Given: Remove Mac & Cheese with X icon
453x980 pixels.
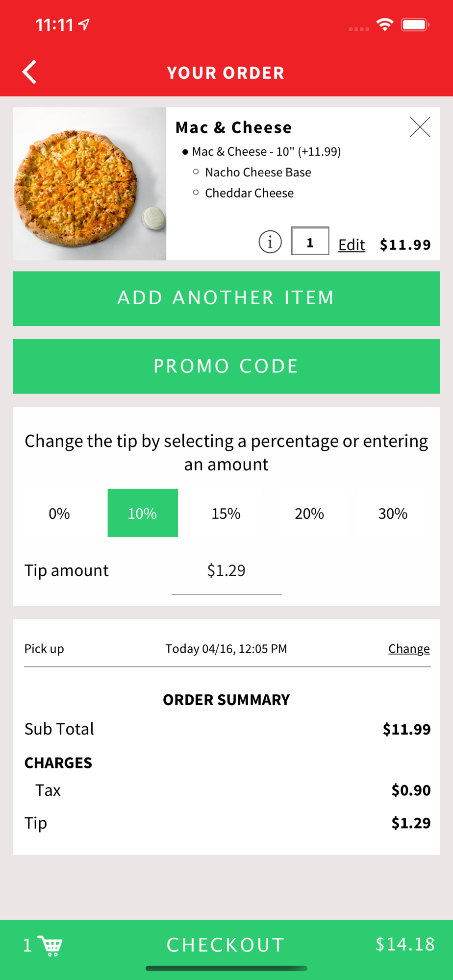Looking at the screenshot, I should pos(420,127).
